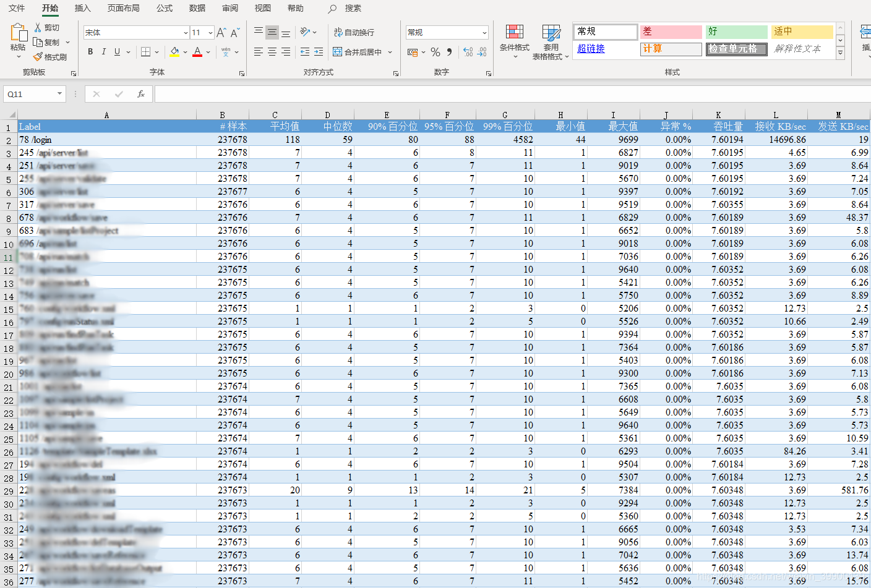Expand the font color dropdown arrow
The width and height of the screenshot is (871, 588).
[x=208, y=52]
